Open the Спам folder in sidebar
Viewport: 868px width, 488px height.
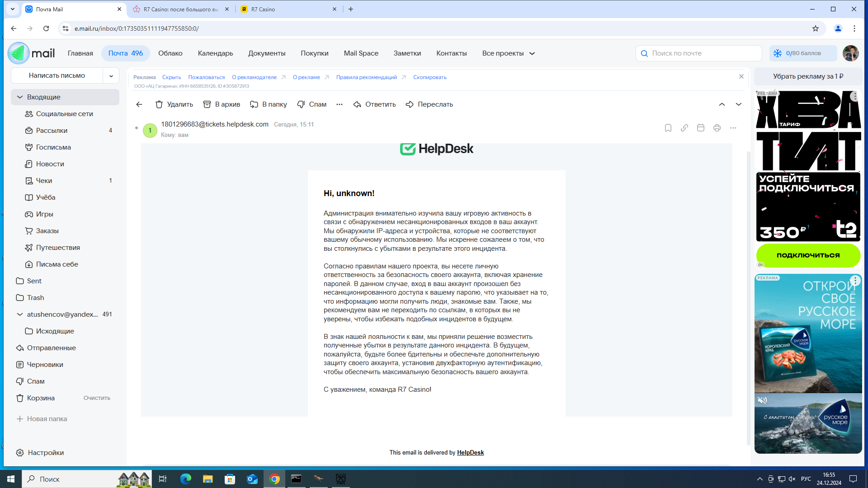click(x=65, y=381)
